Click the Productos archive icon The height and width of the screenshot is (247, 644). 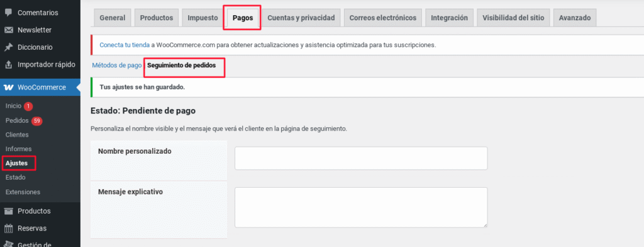8,211
